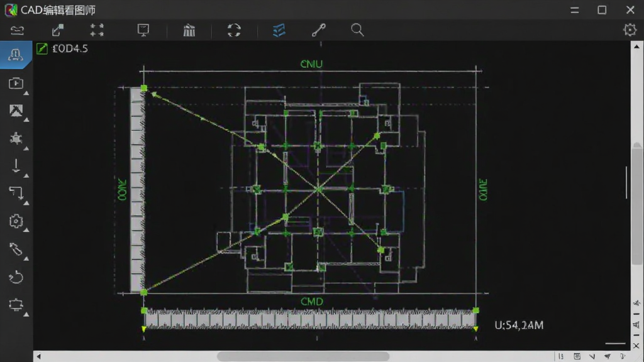Click the undo rotate sidebar icon
644x362 pixels.
tap(16, 277)
